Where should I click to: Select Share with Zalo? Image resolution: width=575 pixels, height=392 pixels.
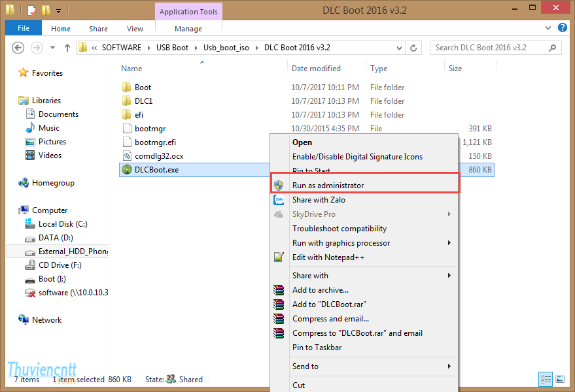coord(364,200)
